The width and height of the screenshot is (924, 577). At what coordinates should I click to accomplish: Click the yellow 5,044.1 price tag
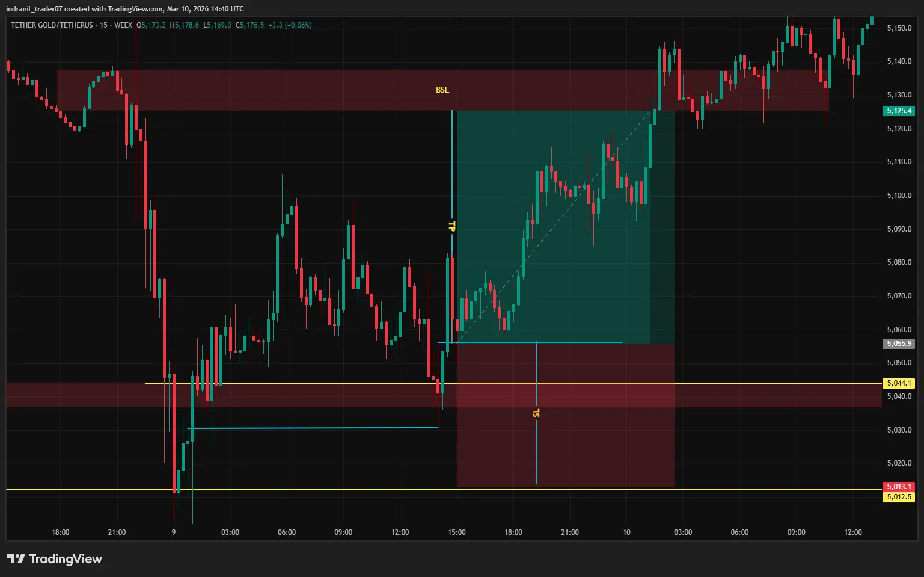click(x=899, y=383)
